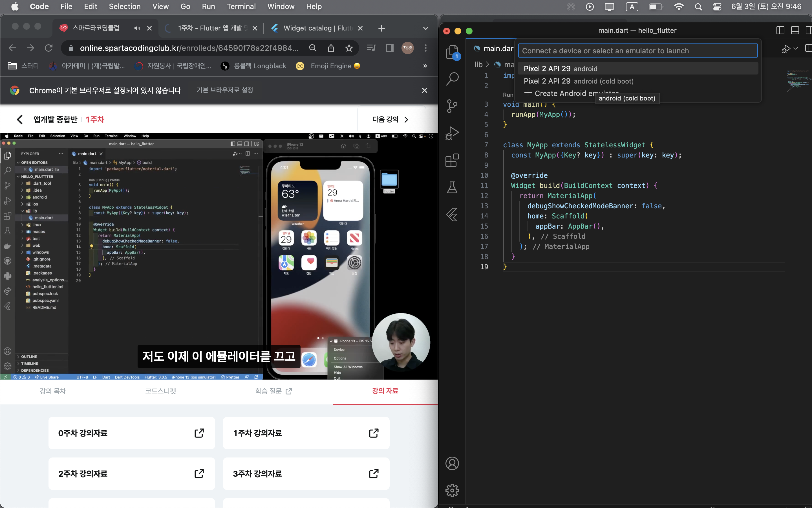Image resolution: width=812 pixels, height=508 pixels.
Task: Open 0주차 강의자료 card
Action: (132, 433)
